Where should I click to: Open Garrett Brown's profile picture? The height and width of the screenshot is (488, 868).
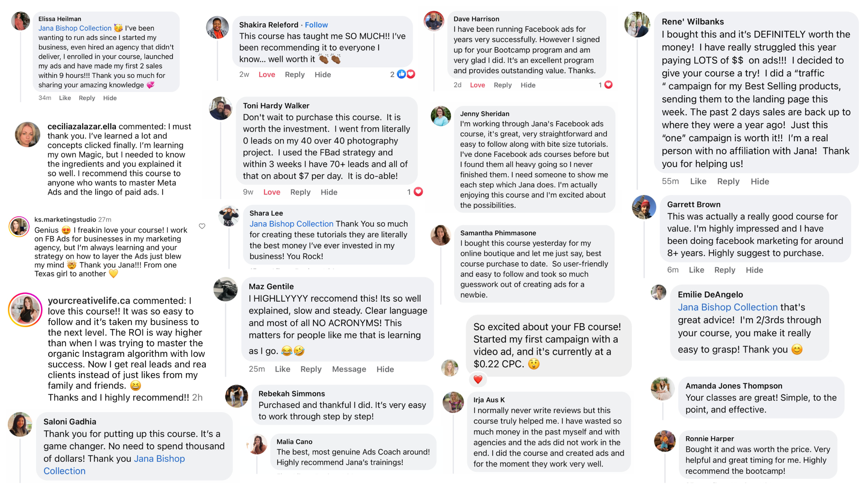tap(644, 207)
